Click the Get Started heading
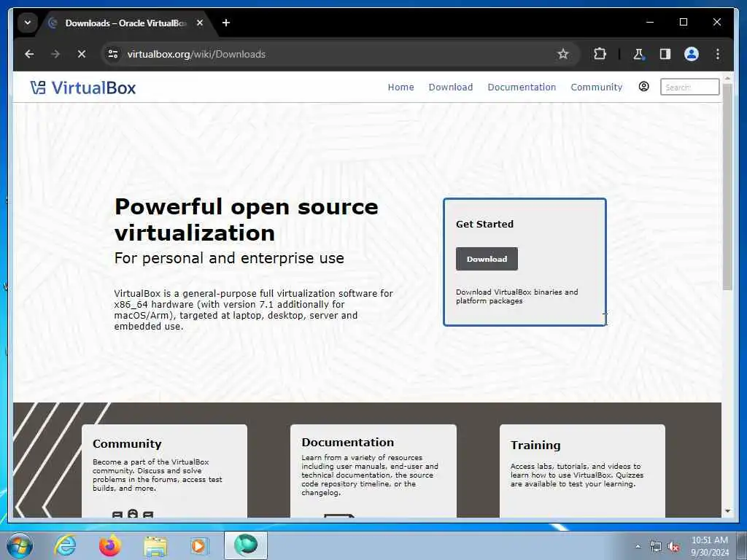Viewport: 747px width, 560px height. coord(484,225)
